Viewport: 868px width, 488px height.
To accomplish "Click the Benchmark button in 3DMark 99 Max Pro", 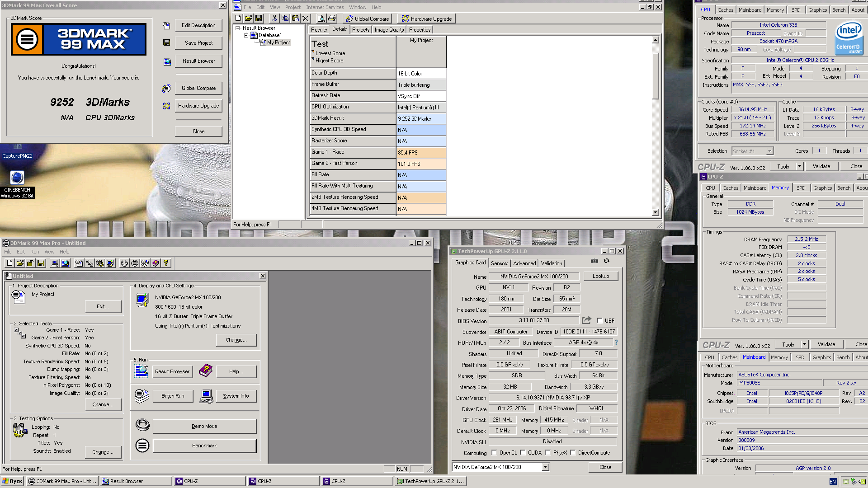I will click(x=204, y=446).
